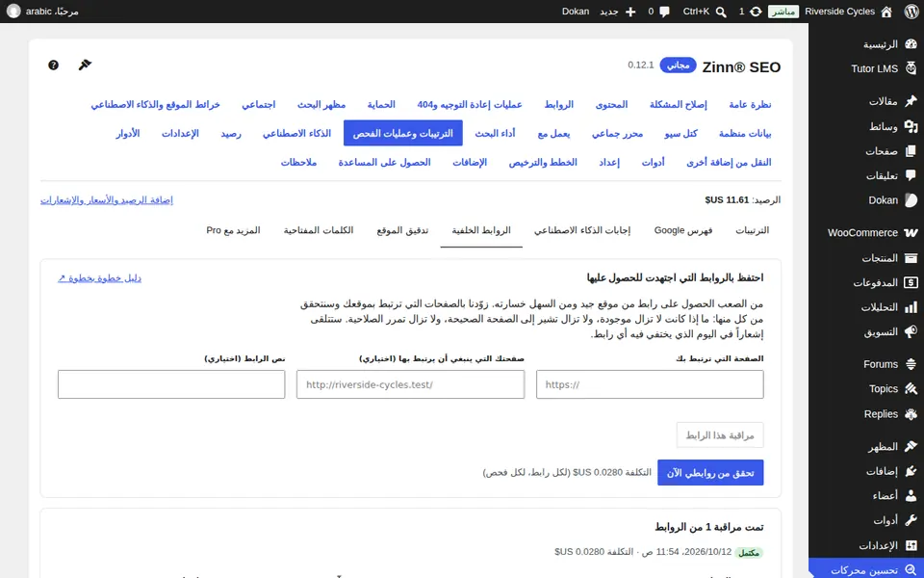This screenshot has height=578, width=924.
Task: Select الترتيبات وعمليات الفحص navigation item
Action: 403,133
